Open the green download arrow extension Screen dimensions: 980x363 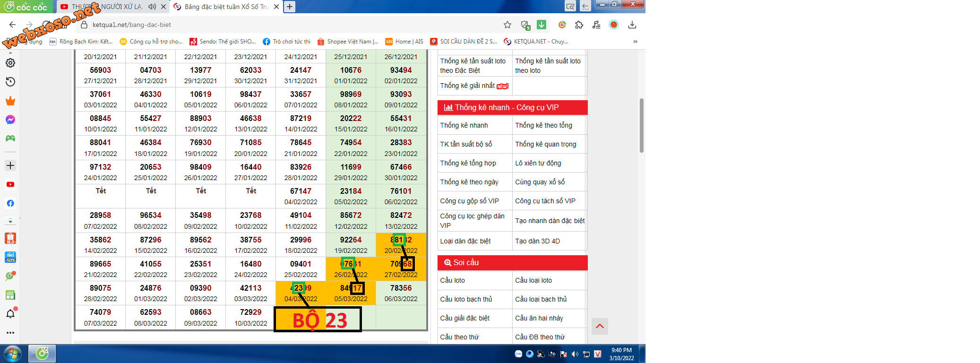pyautogui.click(x=542, y=25)
